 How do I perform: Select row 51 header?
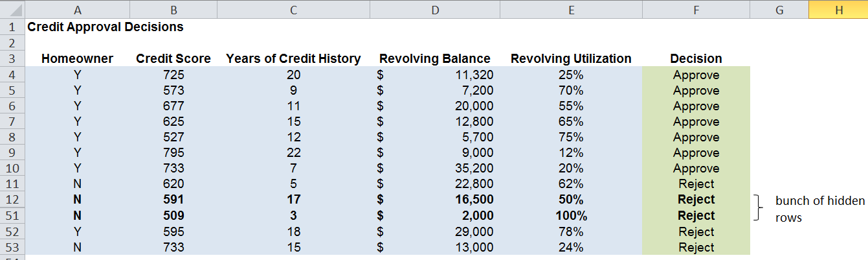[12, 215]
